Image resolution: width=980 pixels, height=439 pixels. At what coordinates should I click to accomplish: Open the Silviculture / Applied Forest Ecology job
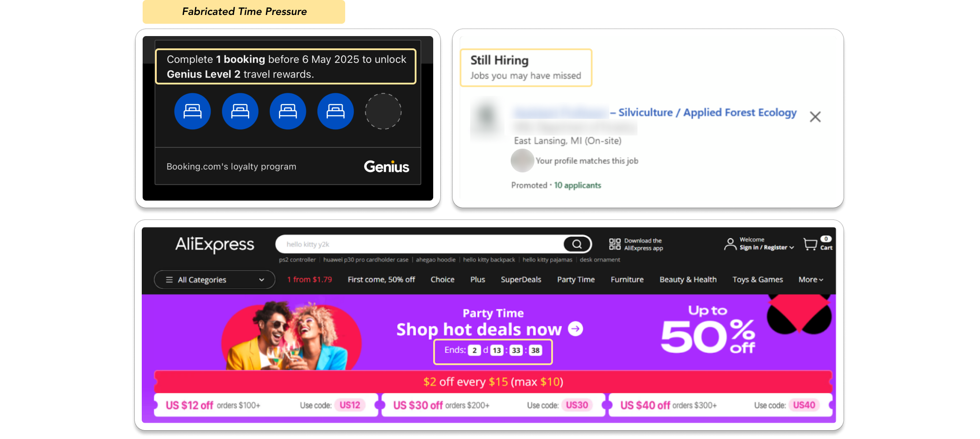(707, 113)
